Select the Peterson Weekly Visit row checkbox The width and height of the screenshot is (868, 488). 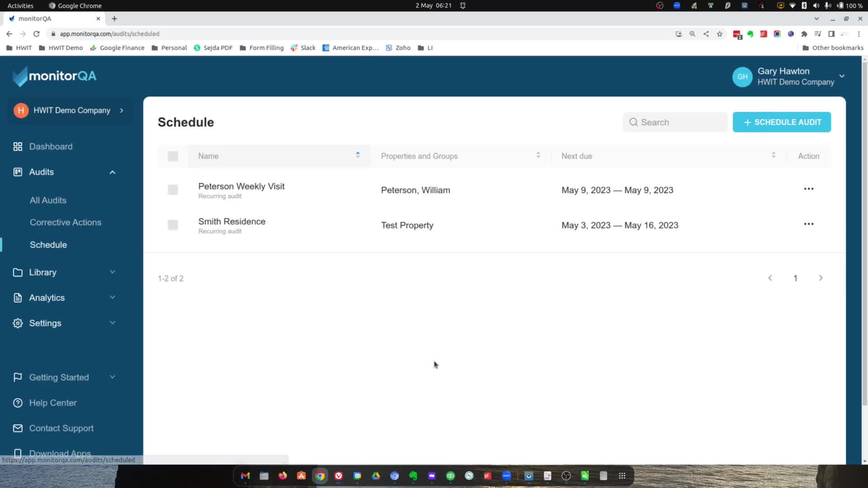[173, 190]
